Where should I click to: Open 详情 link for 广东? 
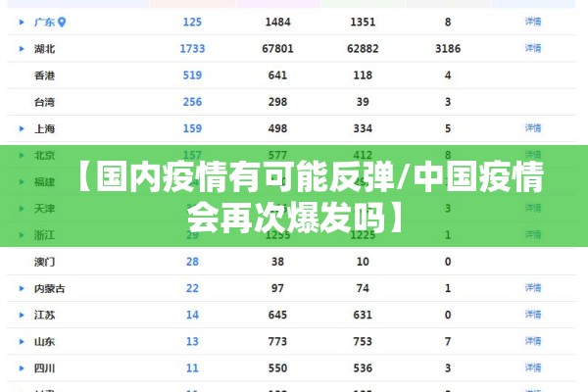533,22
